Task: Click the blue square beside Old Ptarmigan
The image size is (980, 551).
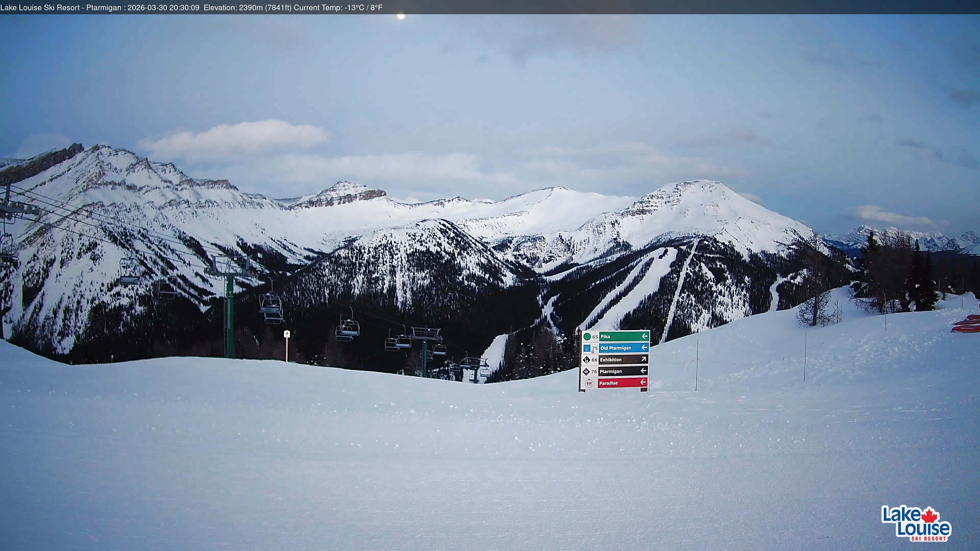Action: pos(587,348)
